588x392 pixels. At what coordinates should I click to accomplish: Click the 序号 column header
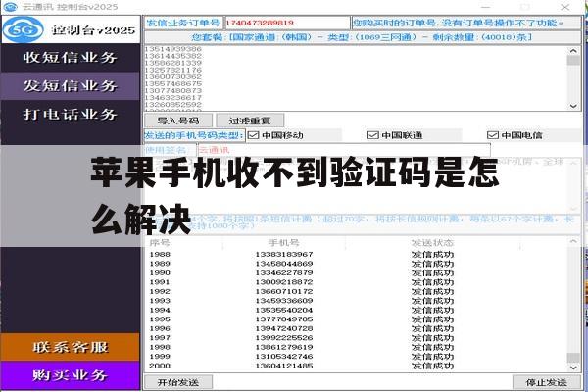click(x=160, y=243)
